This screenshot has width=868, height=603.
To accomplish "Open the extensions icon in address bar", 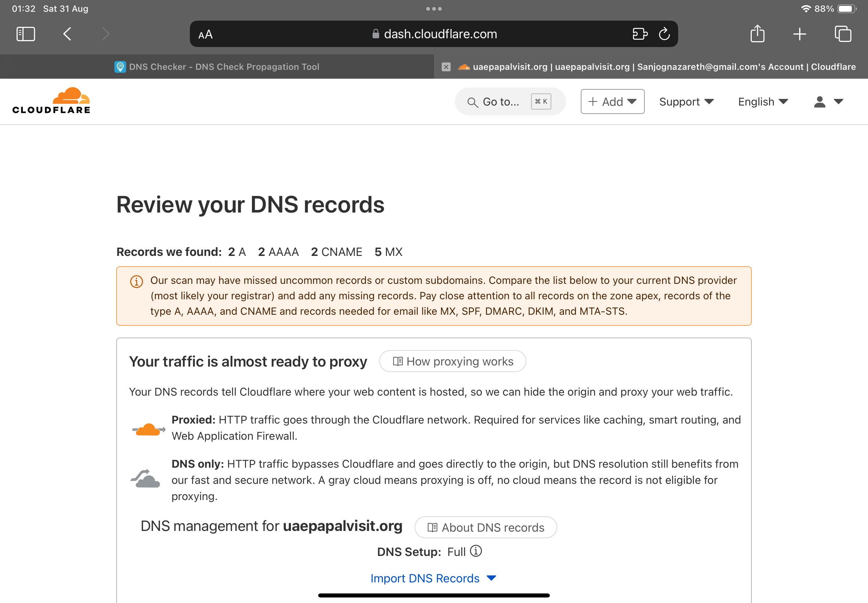I will [640, 34].
